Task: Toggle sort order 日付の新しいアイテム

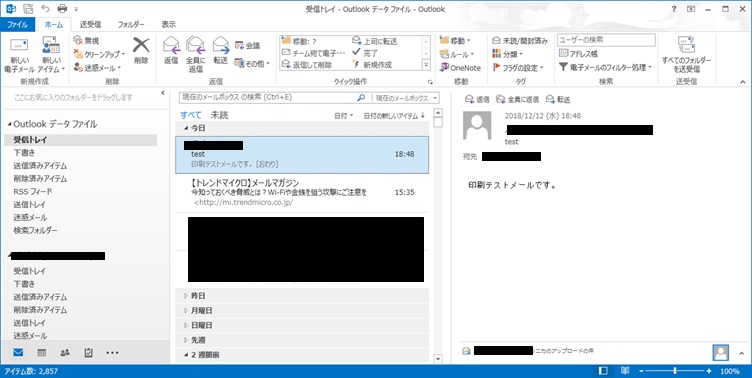Action: pos(394,116)
